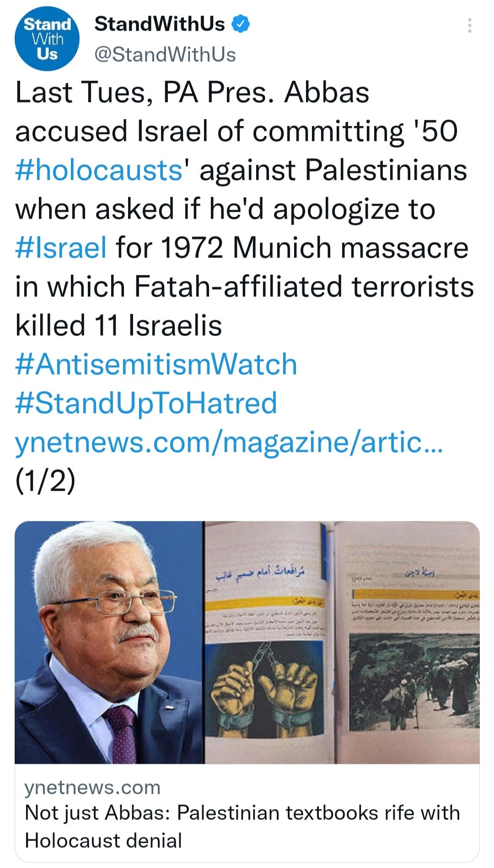Click the 'Holocaust denial' card title line
This screenshot has width=494, height=868.
tap(103, 841)
